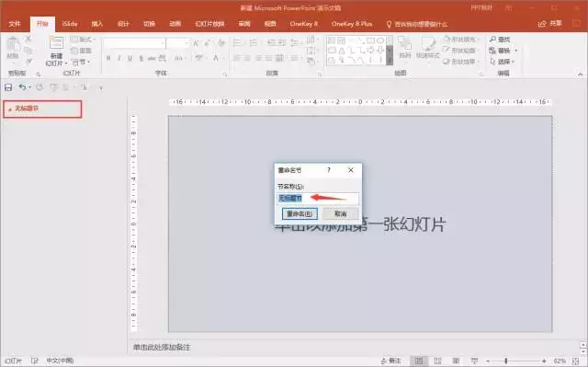Switch to Reading view icon
This screenshot has width=588, height=367.
click(456, 361)
